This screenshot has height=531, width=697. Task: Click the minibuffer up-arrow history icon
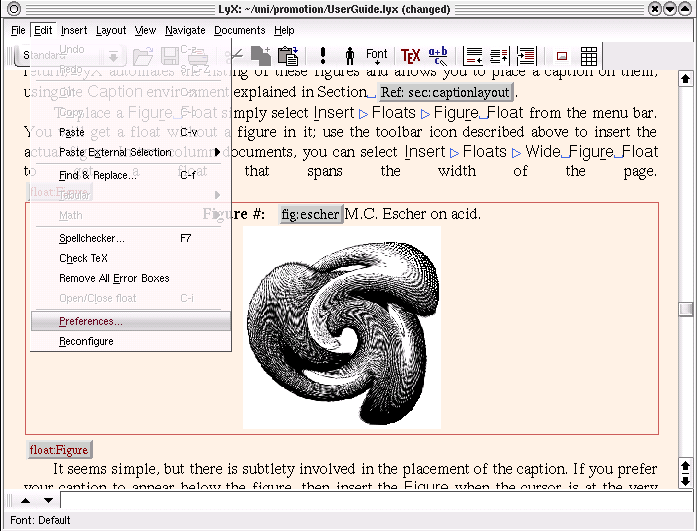click(x=26, y=501)
